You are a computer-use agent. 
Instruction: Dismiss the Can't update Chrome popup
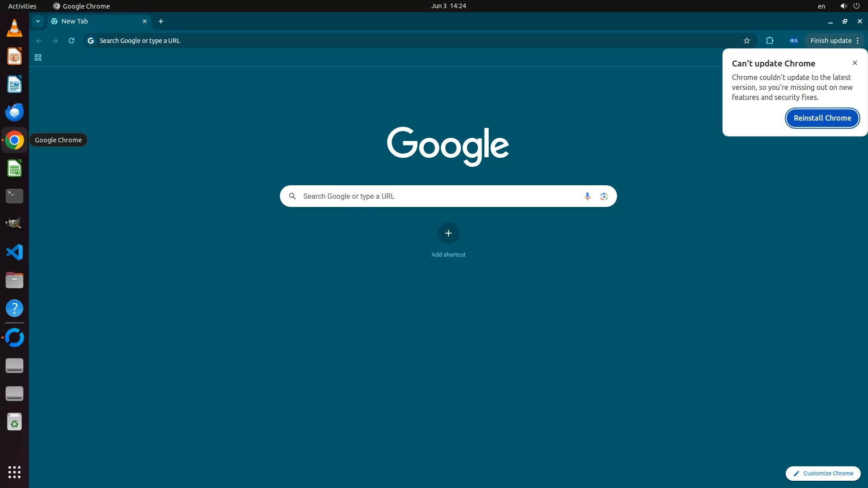point(854,63)
